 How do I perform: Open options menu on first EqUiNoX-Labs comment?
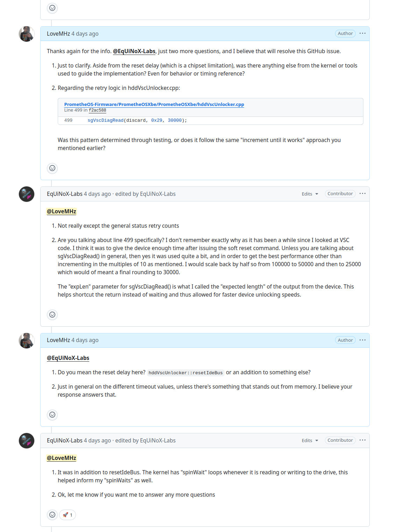tap(362, 194)
